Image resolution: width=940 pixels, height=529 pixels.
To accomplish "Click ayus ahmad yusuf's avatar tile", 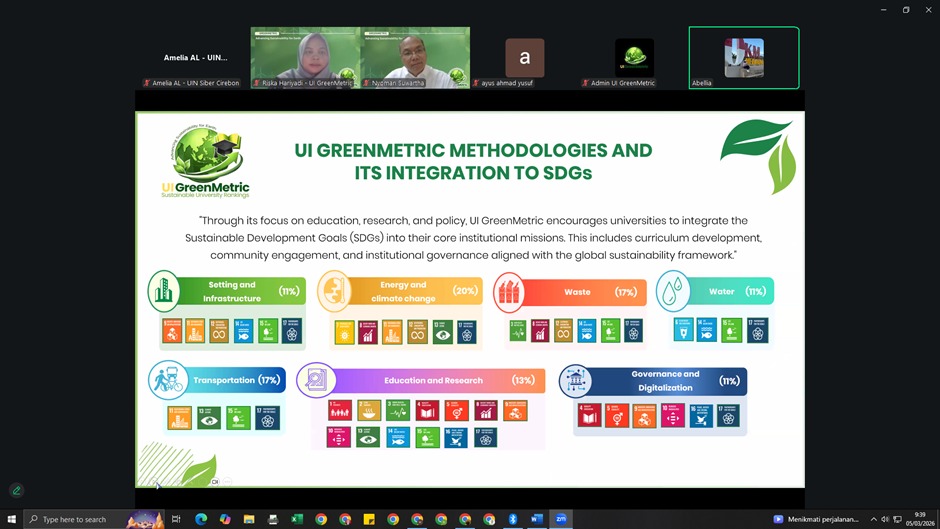I will pyautogui.click(x=524, y=57).
